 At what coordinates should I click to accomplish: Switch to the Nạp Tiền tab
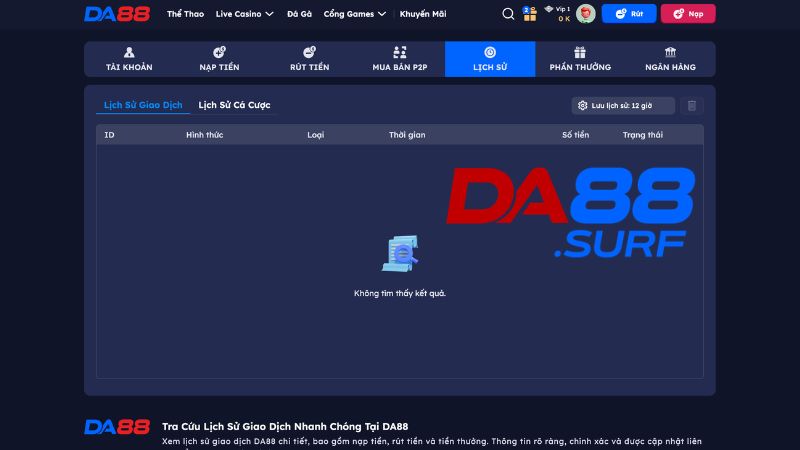pos(219,59)
